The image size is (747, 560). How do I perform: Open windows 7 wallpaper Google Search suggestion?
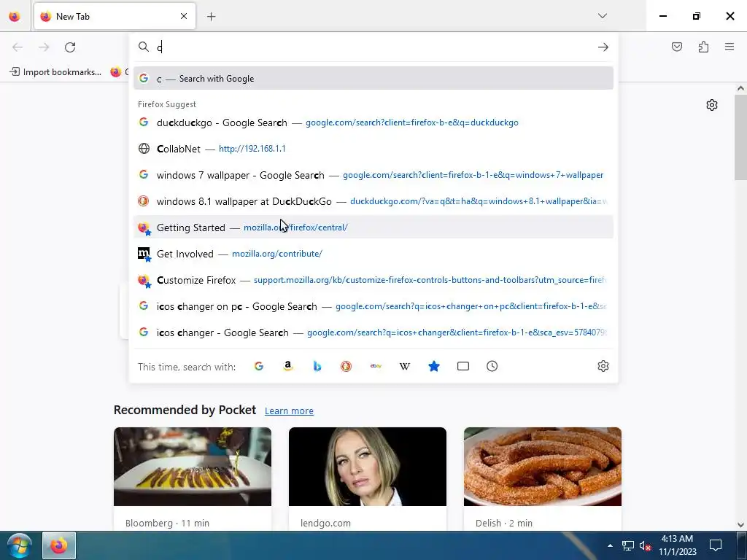pyautogui.click(x=373, y=175)
